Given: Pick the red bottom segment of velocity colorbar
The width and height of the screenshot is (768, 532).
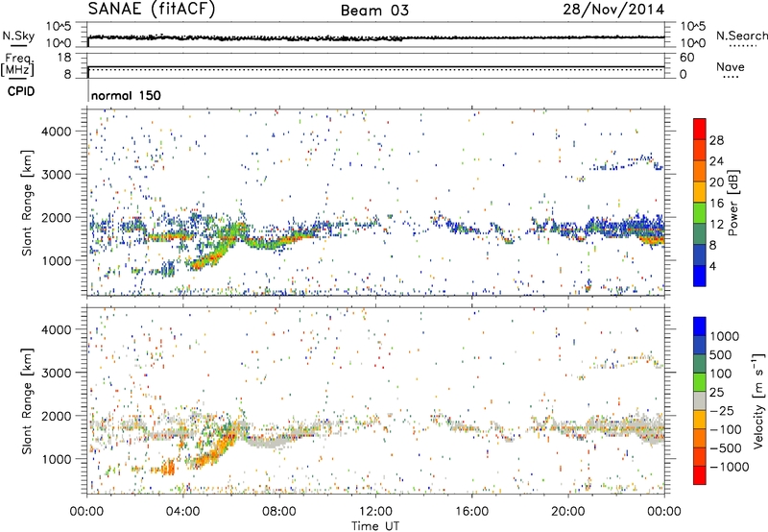Looking at the screenshot, I should [700, 475].
